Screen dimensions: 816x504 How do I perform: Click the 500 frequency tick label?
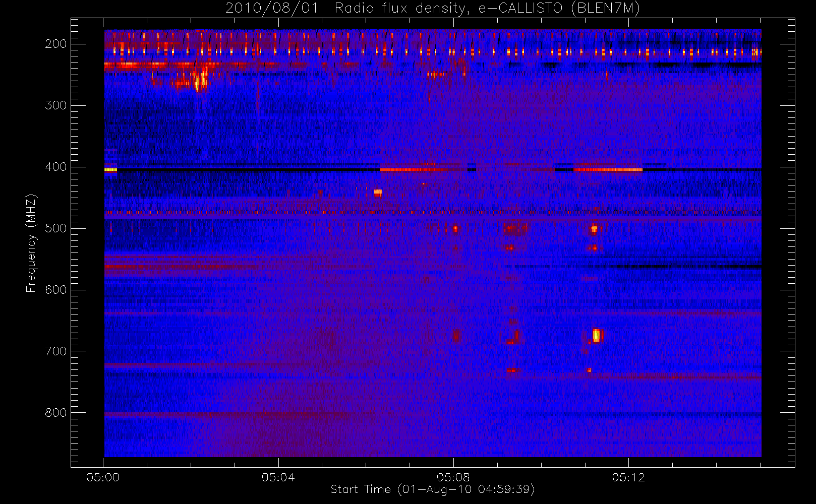tap(56, 228)
